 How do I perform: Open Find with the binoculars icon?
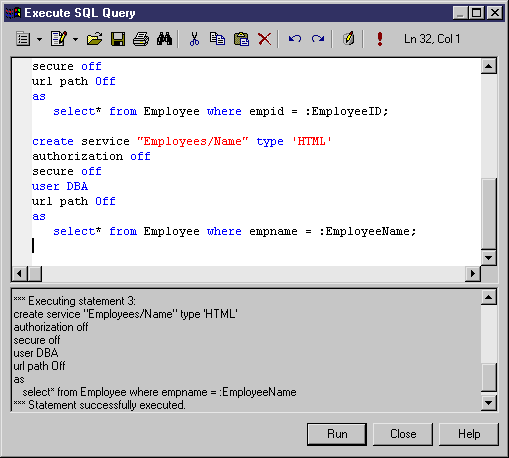(164, 39)
